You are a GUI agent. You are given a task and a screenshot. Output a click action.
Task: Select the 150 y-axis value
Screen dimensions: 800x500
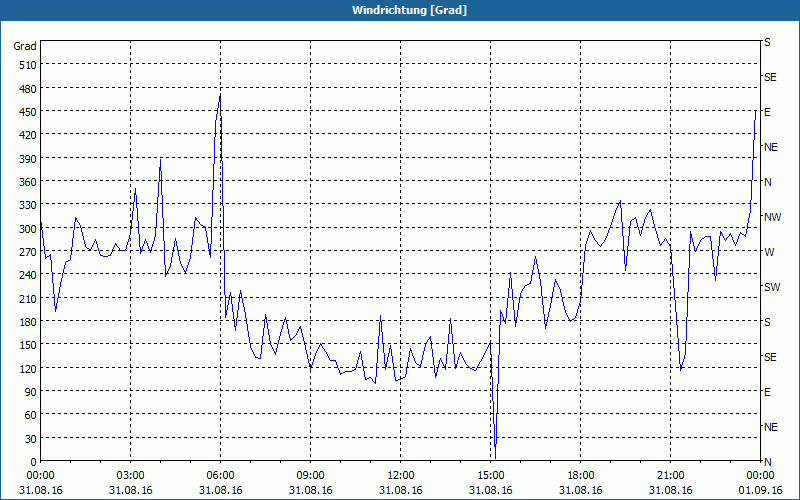pyautogui.click(x=28, y=345)
